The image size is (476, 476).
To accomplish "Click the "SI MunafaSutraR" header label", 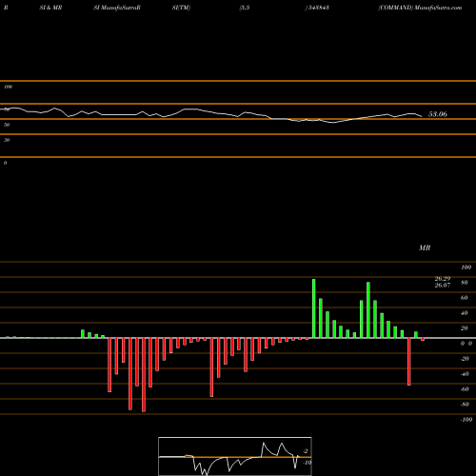I will click(x=117, y=8).
